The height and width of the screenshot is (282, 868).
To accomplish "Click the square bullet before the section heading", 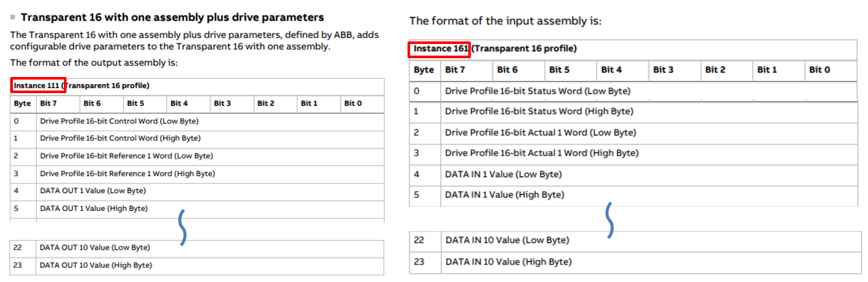I will click(x=13, y=17).
